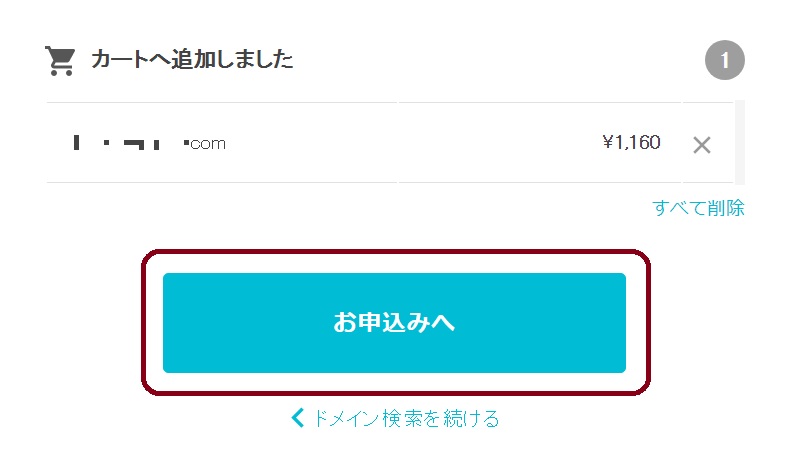Click the お申込みへ button
Viewport: 786px width, 452px height.
point(394,323)
